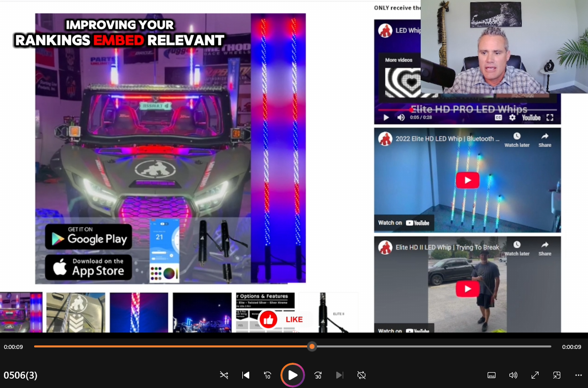
Task: Enter full screen mode
Action: [535, 375]
